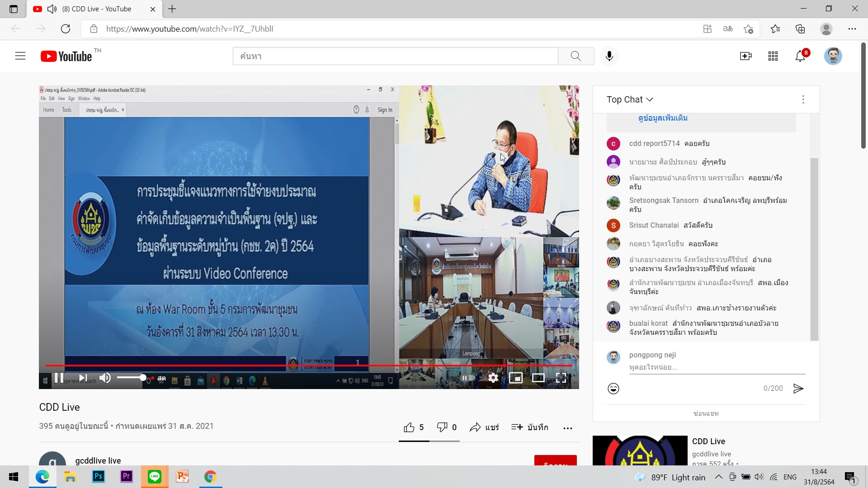868x488 pixels.
Task: Go to the YouTube home logo
Action: tap(66, 56)
